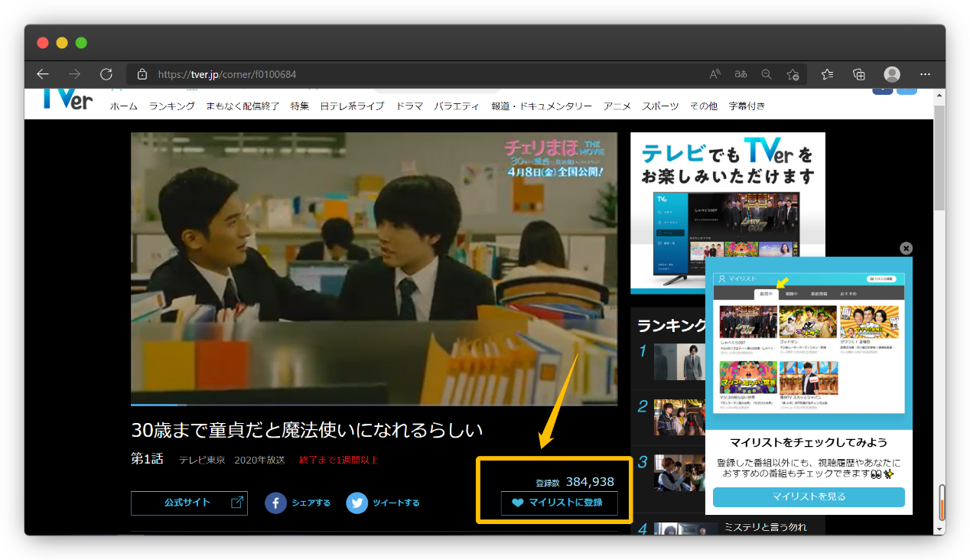Screen dimensions: 970x560
Task: Click the マイリストを見る button
Action: (x=809, y=497)
